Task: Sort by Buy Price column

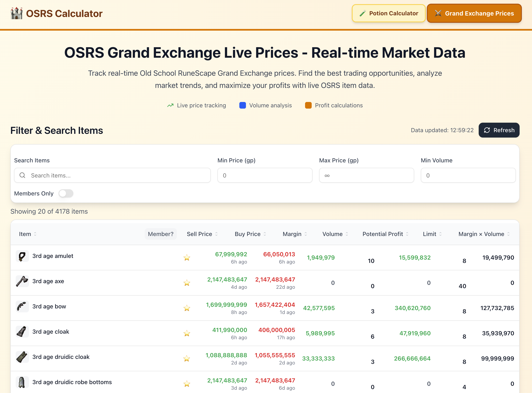Action: click(250, 234)
